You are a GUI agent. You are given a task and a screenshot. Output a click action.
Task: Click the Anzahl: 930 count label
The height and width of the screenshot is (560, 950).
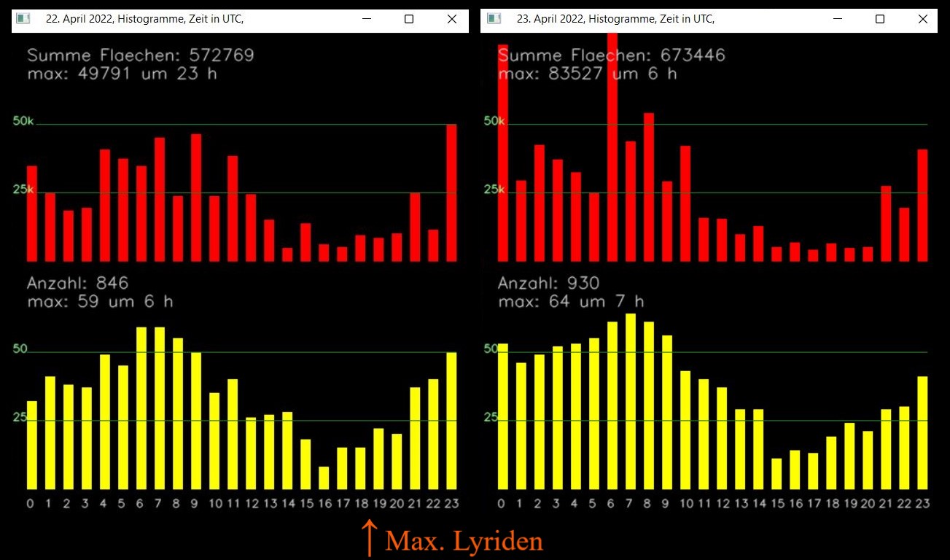pos(548,283)
